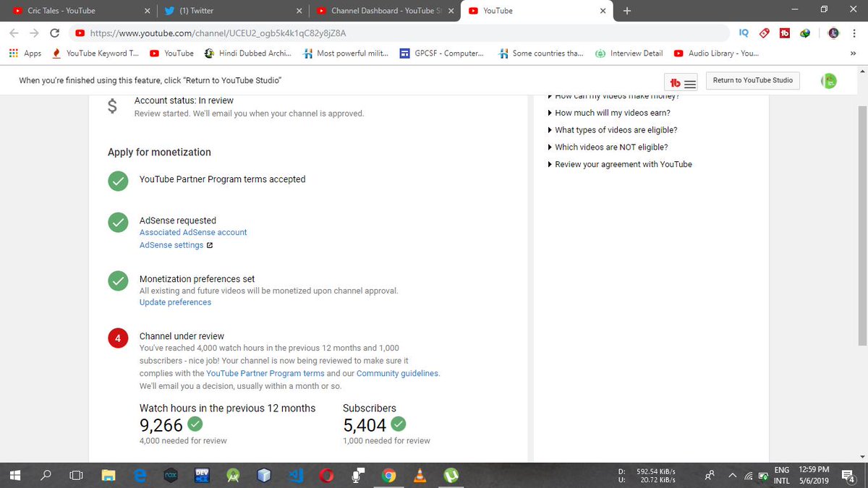Open the YouTube Keyword T... bookmark
The width and height of the screenshot is (868, 488).
95,53
